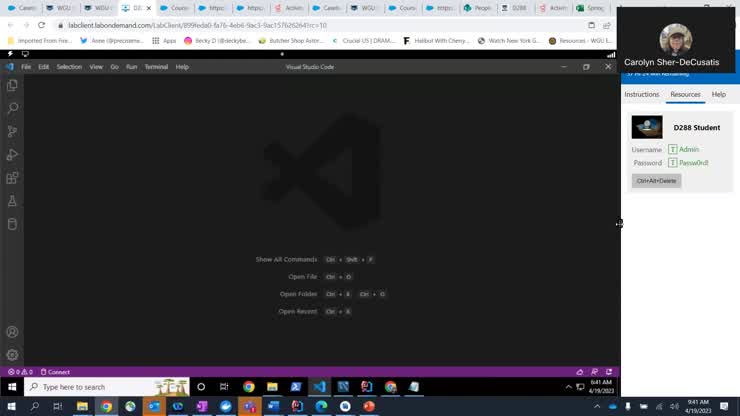Click the errors and warnings status indicator
This screenshot has width=740, height=416.
[20, 372]
